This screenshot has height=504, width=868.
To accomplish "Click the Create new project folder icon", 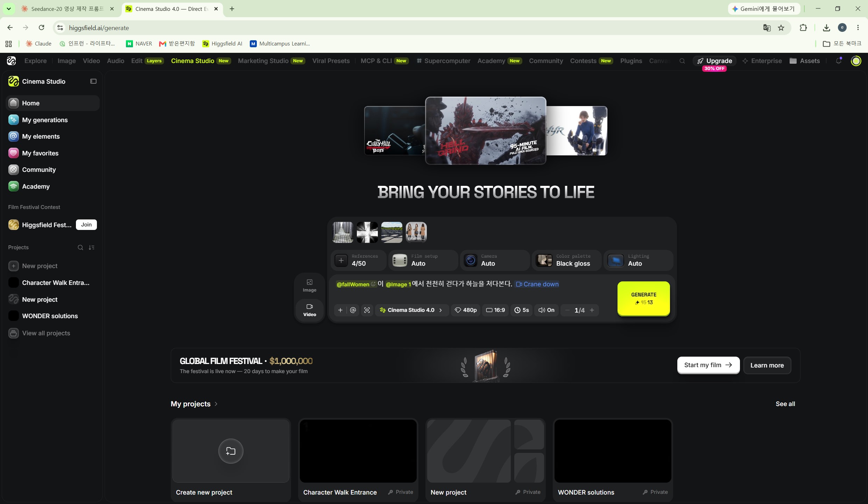I will coord(231,451).
